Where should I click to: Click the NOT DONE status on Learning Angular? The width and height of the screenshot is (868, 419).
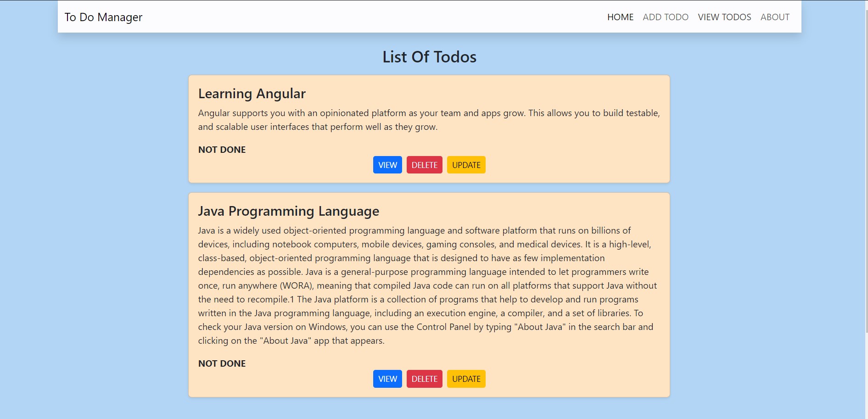tap(222, 150)
